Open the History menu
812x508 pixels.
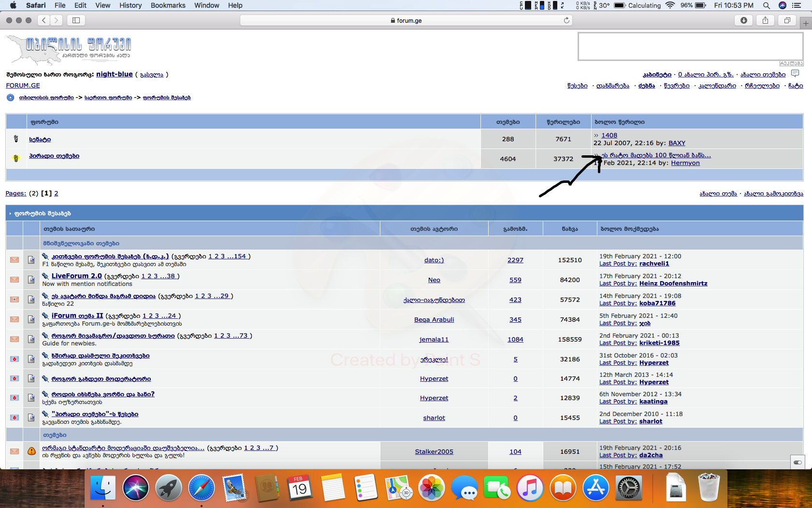pos(130,5)
